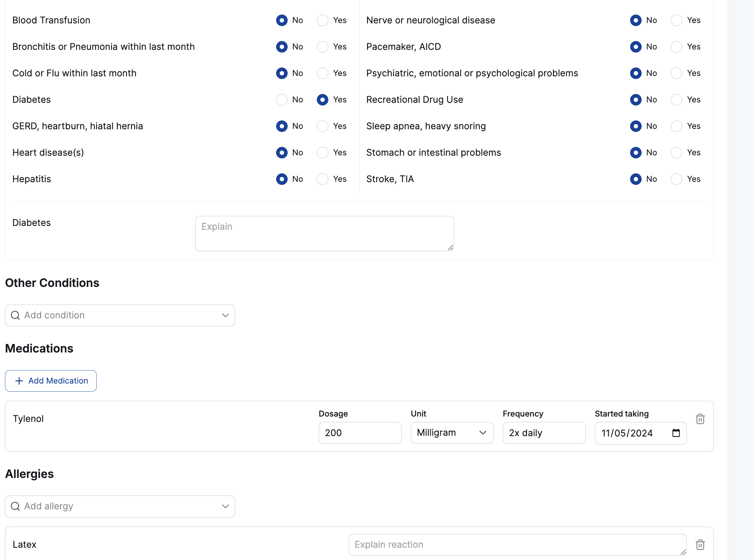Click the Diabetes Explain text area
Screen dimensions: 754x560
324,234
